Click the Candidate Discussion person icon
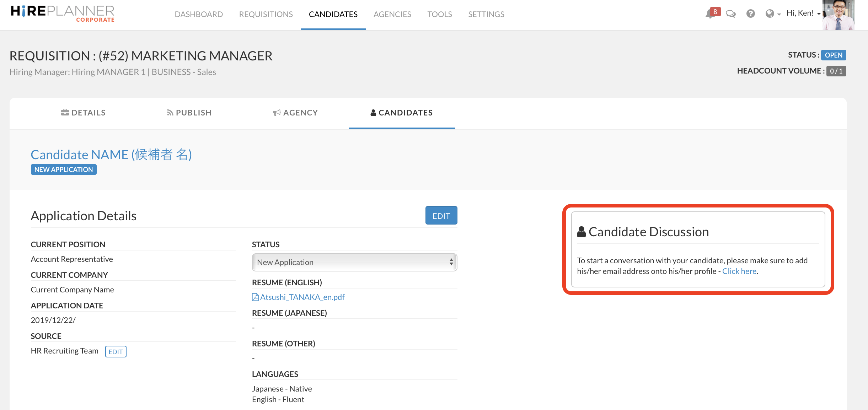This screenshot has height=410, width=868. [x=581, y=232]
